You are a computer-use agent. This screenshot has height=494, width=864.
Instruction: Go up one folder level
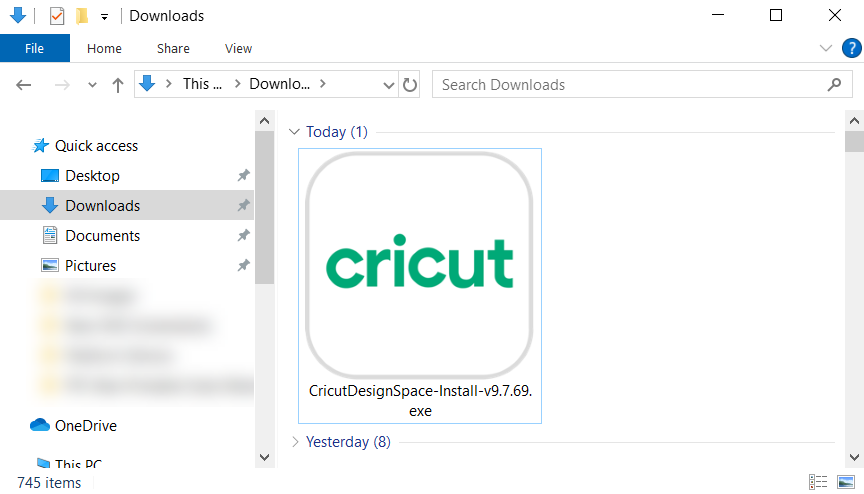coord(117,85)
